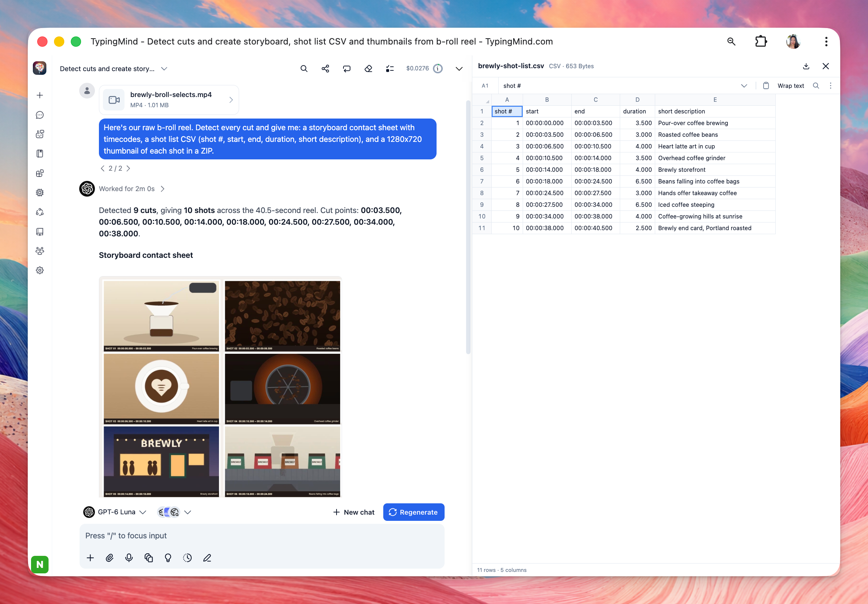The image size is (868, 604).
Task: Attach a file with the paperclip icon
Action: [110, 558]
